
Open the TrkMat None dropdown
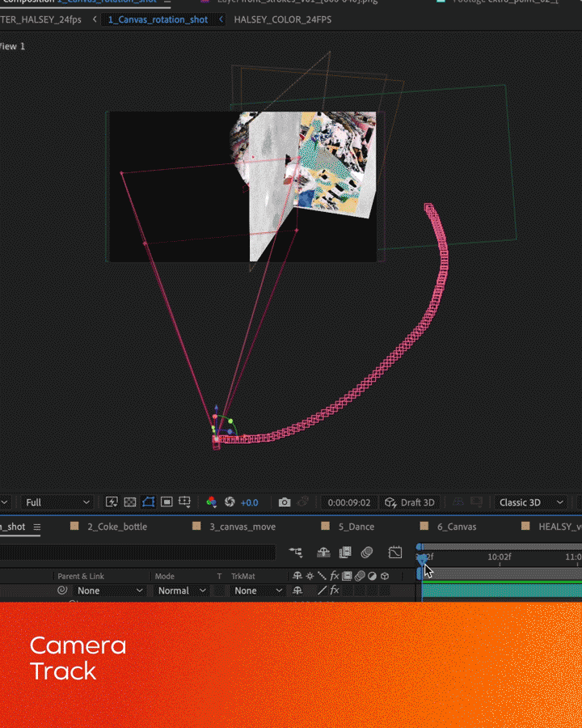pyautogui.click(x=258, y=590)
